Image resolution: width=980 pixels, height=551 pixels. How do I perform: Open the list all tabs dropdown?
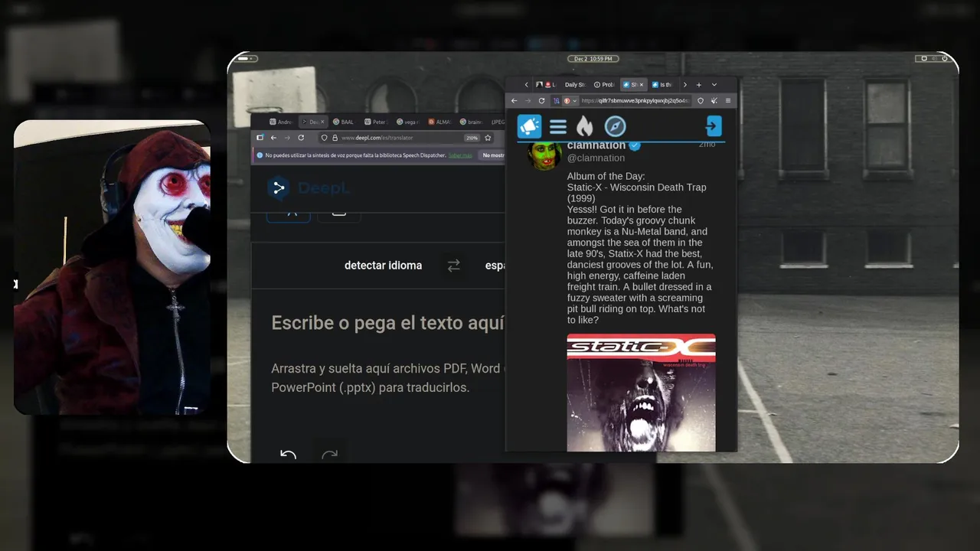[714, 85]
